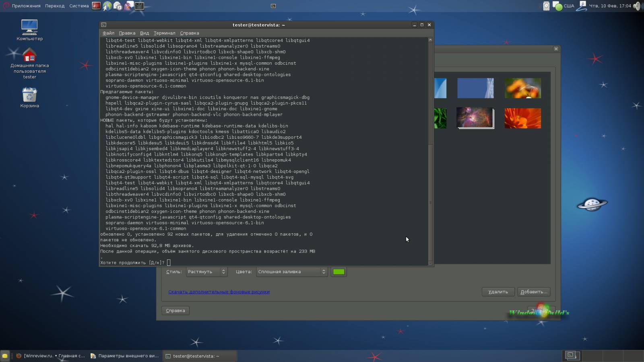Viewport: 644px width, 362px height.
Task: Maximize the terminal window
Action: click(x=422, y=25)
